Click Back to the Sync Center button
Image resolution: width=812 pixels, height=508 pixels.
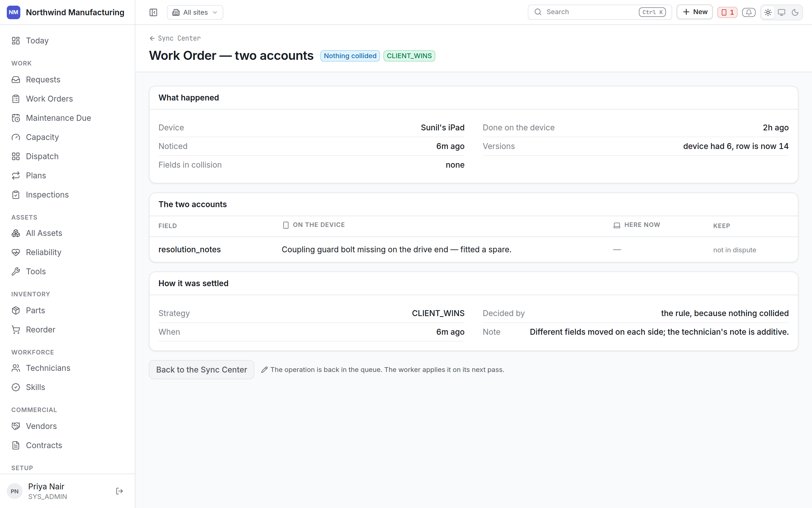pyautogui.click(x=201, y=370)
